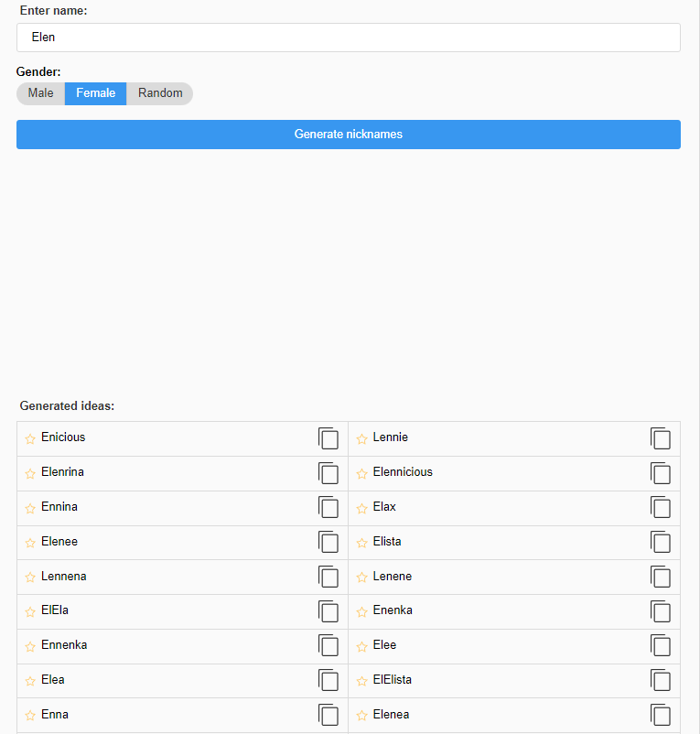Viewport: 700px width, 734px height.
Task: Copy the nickname Elenee
Action: coord(328,543)
